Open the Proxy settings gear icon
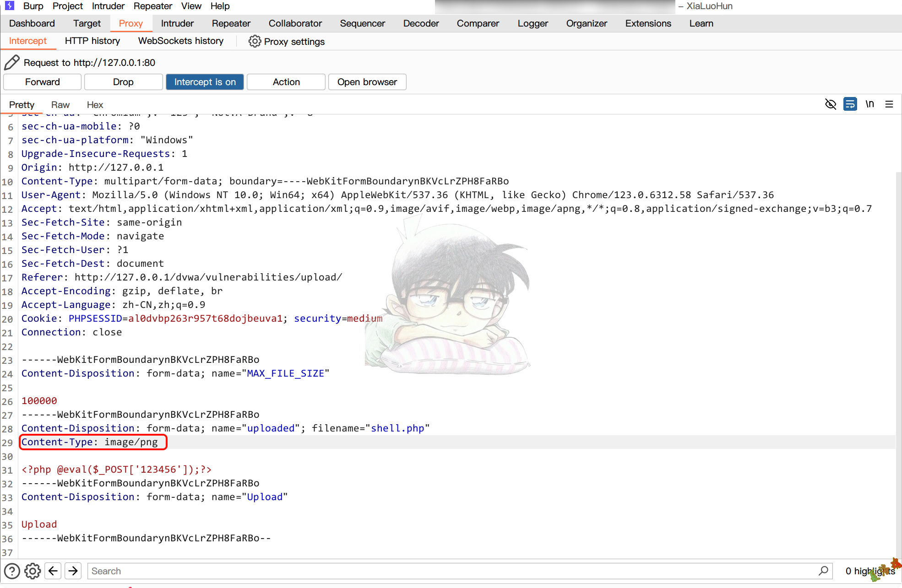This screenshot has width=902, height=588. [255, 41]
